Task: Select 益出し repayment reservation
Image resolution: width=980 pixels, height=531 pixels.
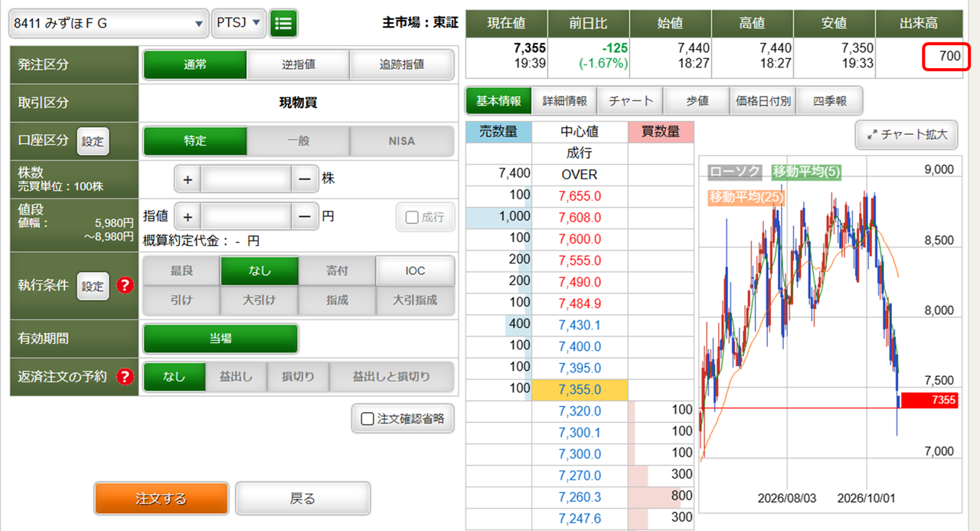Action: [236, 376]
